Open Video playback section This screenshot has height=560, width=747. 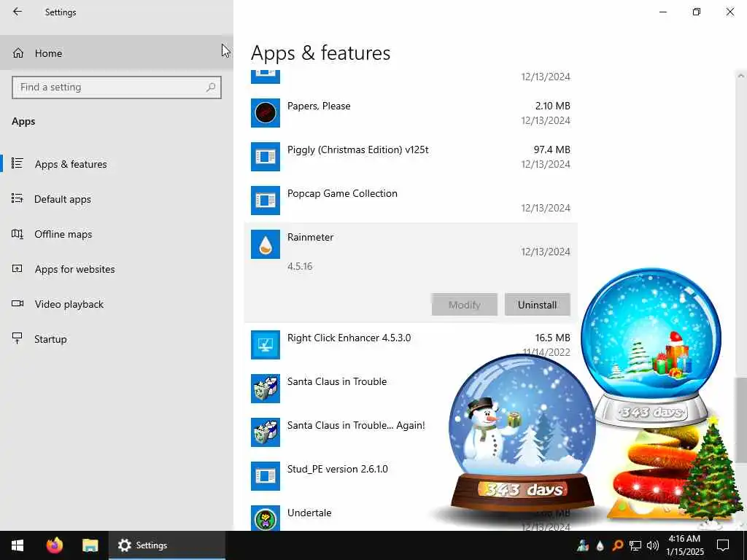(x=116, y=304)
